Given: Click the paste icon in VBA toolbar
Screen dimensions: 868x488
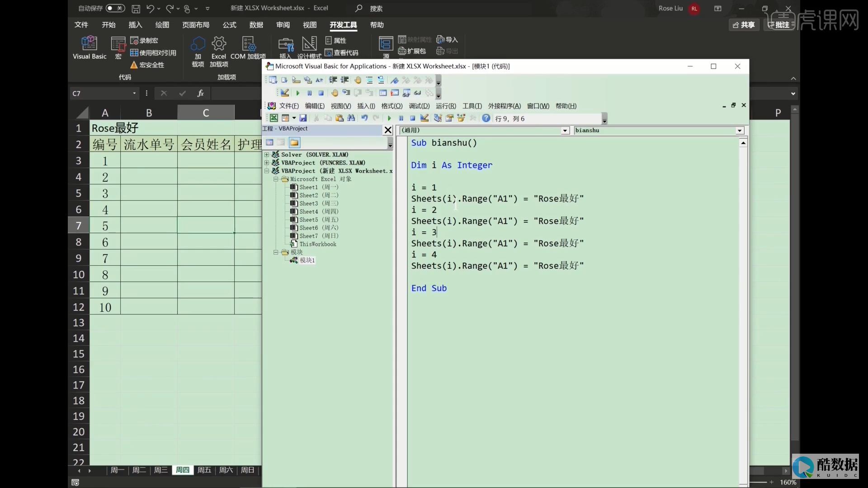Looking at the screenshot, I should (339, 118).
